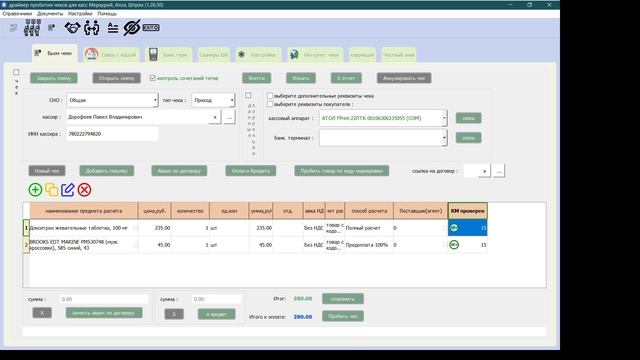
Task: Open the СНО dropdown
Action: 155,100
